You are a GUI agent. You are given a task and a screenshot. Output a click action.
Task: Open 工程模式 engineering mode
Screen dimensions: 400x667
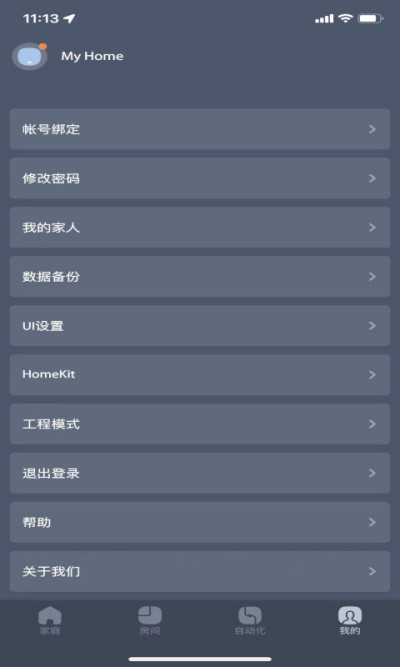[x=200, y=424]
